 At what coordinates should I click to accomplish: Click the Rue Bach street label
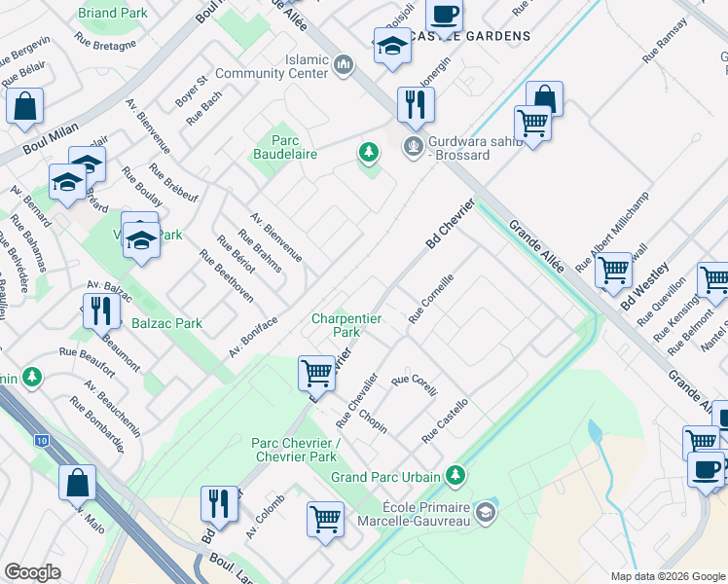(x=203, y=109)
